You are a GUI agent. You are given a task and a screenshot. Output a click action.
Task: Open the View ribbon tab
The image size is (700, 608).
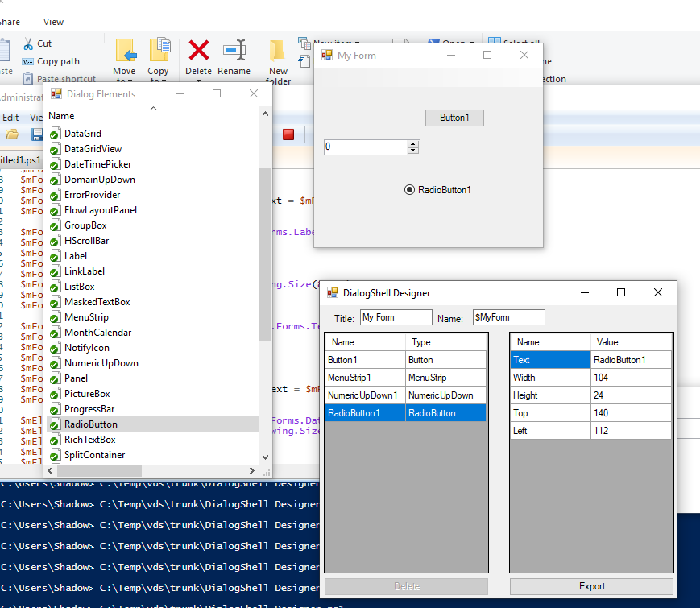coord(53,22)
